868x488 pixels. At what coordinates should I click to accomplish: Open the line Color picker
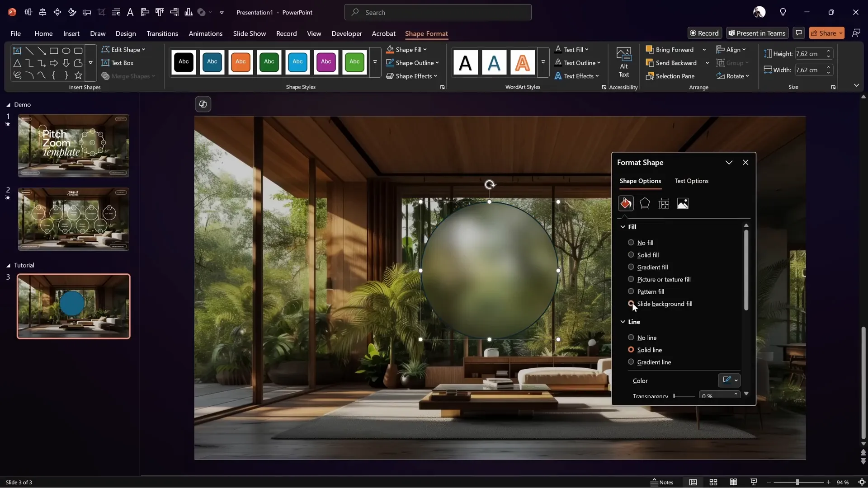[729, 380]
